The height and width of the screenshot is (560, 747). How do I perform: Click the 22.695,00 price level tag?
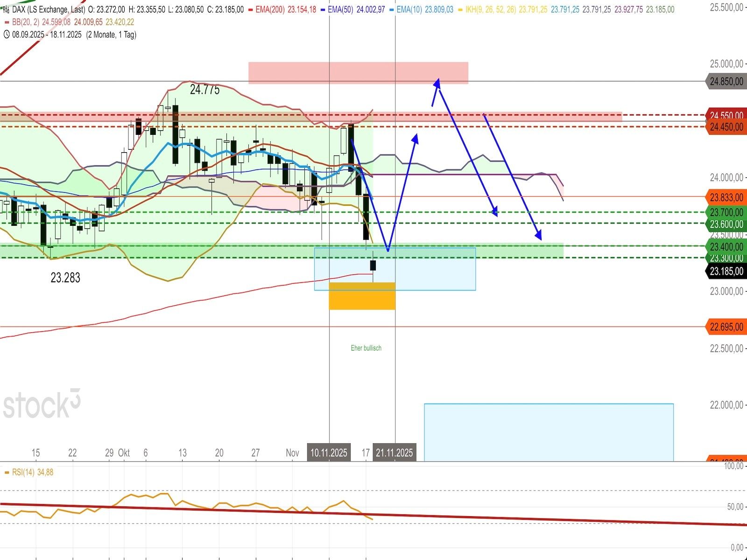(x=726, y=327)
